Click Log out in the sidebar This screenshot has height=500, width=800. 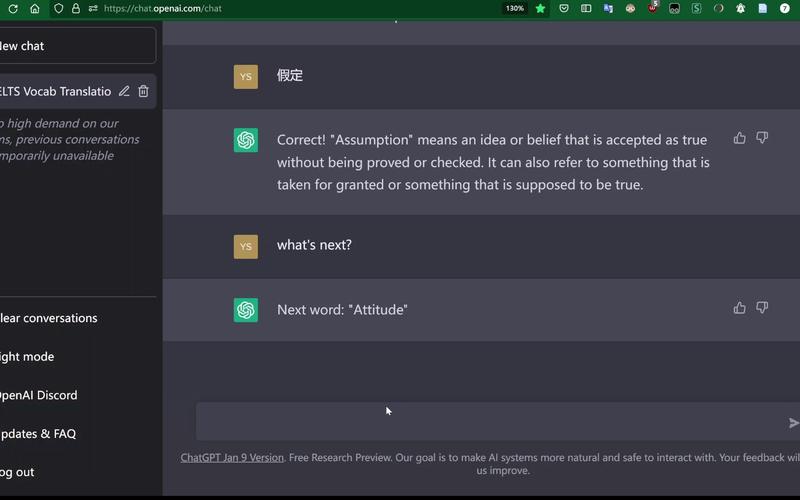pyautogui.click(x=17, y=472)
